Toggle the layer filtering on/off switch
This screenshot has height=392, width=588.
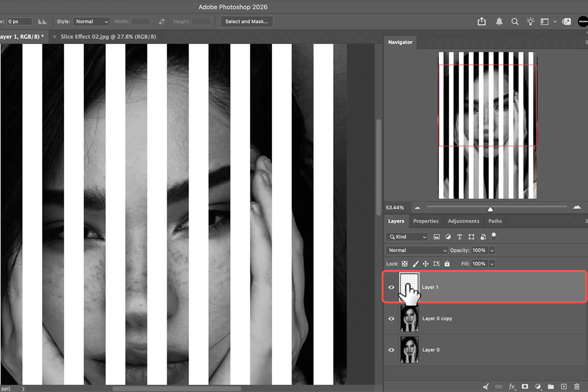pyautogui.click(x=494, y=236)
